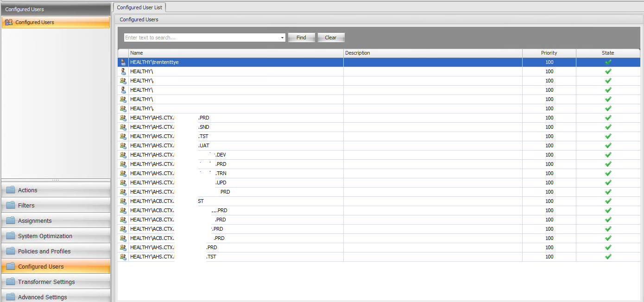644x302 pixels.
Task: Click state checkmark on the .UAT row
Action: (608, 145)
